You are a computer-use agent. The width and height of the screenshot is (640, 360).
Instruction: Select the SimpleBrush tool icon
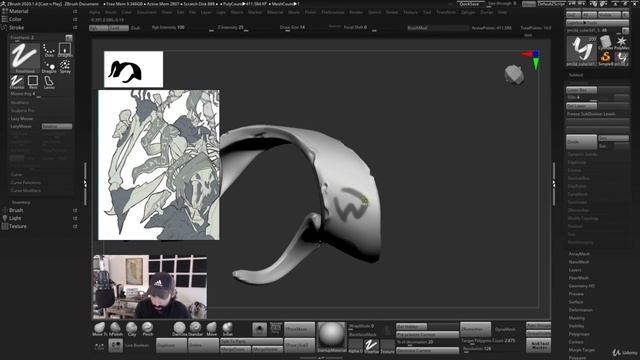(606, 58)
